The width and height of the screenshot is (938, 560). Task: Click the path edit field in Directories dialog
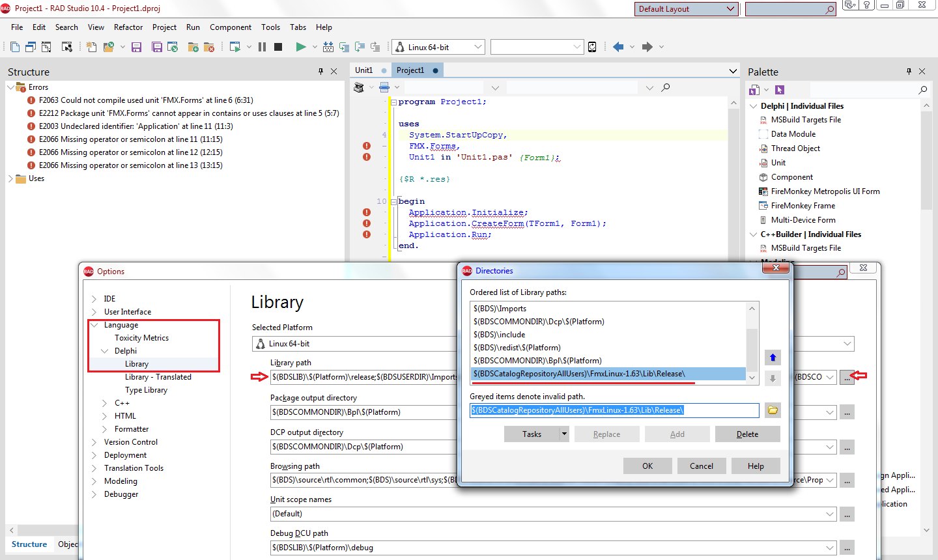coord(614,410)
